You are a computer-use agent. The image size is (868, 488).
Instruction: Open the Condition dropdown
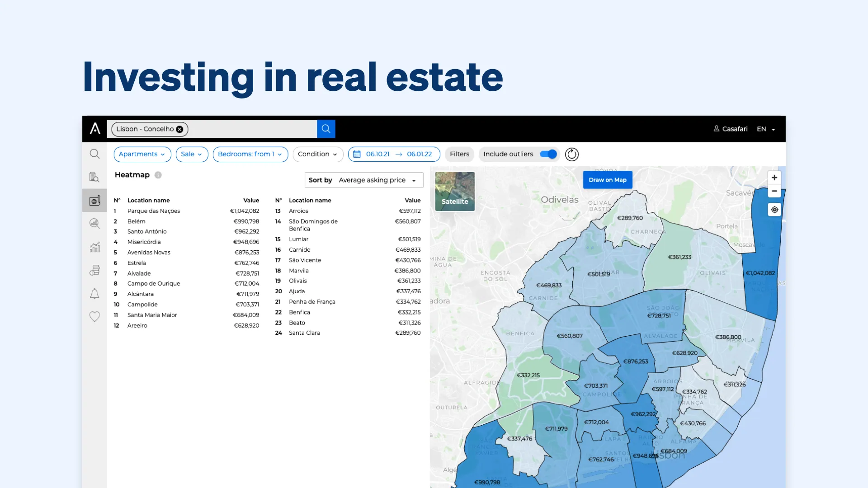318,154
